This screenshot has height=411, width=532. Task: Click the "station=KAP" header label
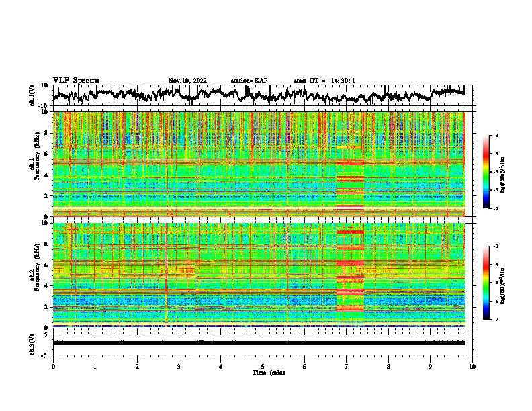pyautogui.click(x=249, y=81)
